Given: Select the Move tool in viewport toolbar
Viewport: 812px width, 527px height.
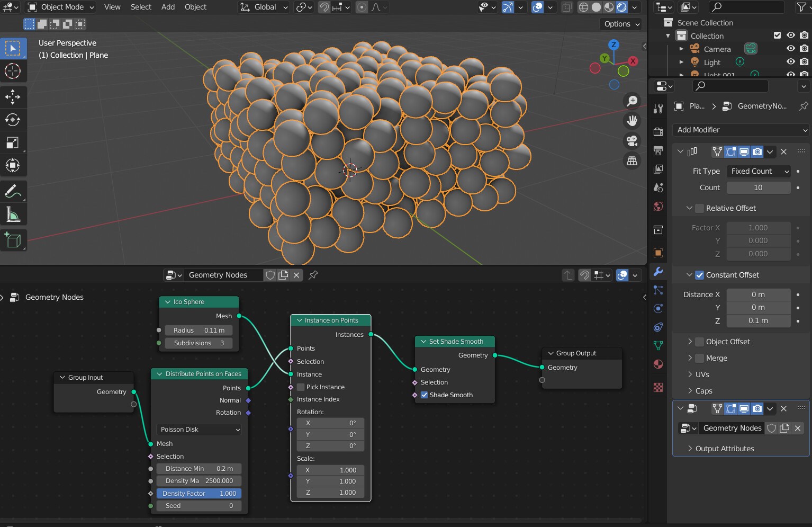Looking at the screenshot, I should point(13,97).
